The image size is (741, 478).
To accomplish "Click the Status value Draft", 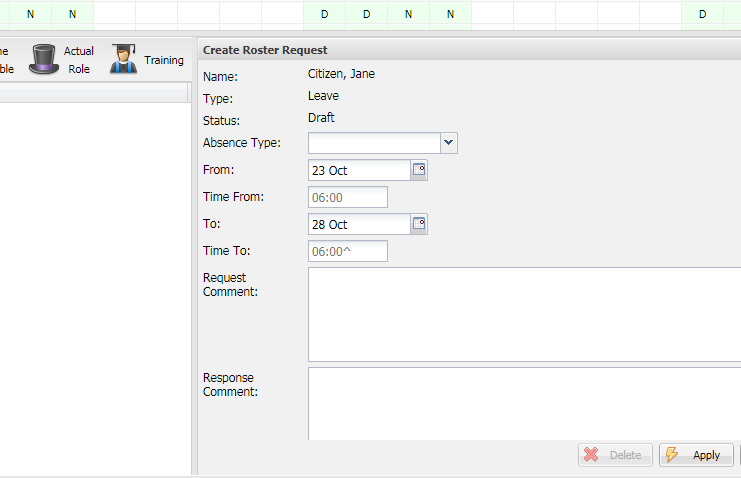I will click(321, 118).
